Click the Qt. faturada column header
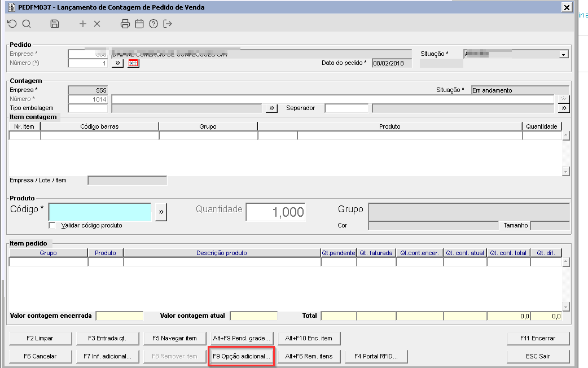The width and height of the screenshot is (588, 368). coord(376,253)
